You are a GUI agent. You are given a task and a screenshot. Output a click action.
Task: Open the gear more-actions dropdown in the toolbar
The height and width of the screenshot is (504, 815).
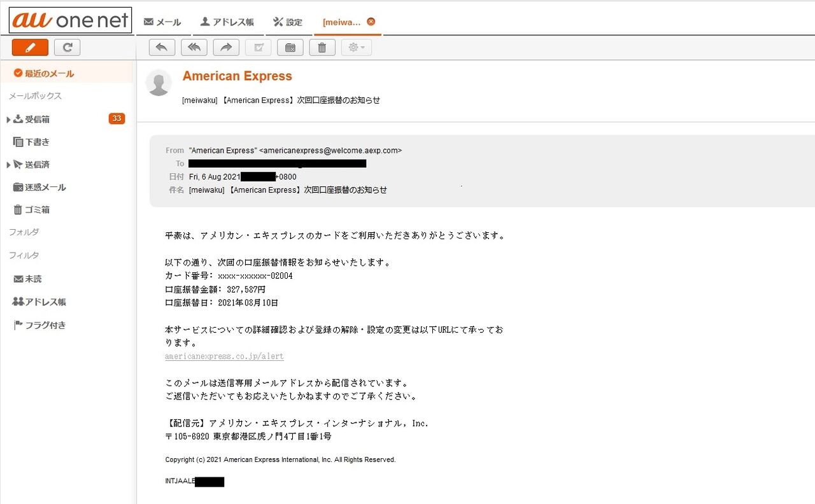pyautogui.click(x=357, y=47)
